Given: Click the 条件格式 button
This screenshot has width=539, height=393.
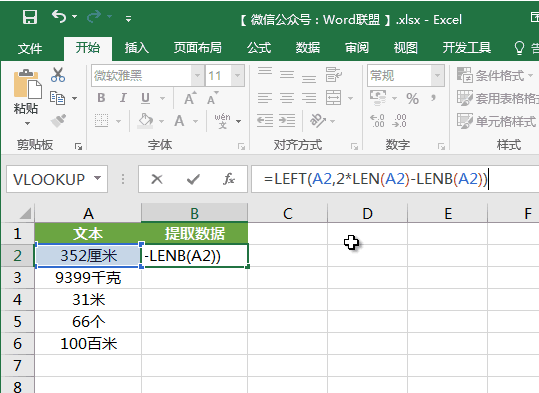Looking at the screenshot, I should point(494,75).
